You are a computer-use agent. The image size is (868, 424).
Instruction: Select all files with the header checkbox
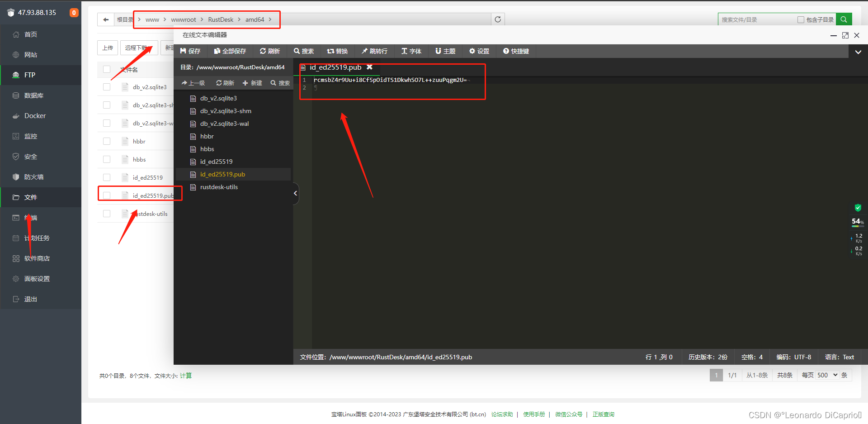[107, 69]
